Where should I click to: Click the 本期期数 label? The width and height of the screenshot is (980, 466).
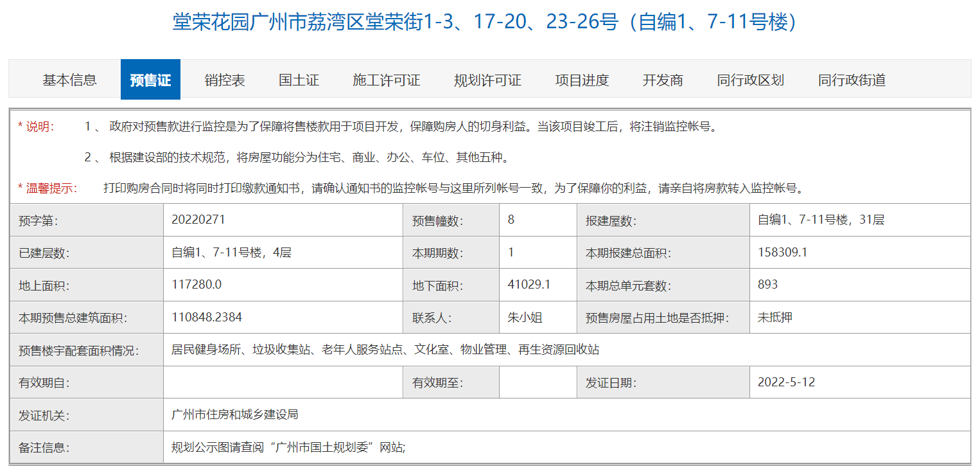[437, 253]
